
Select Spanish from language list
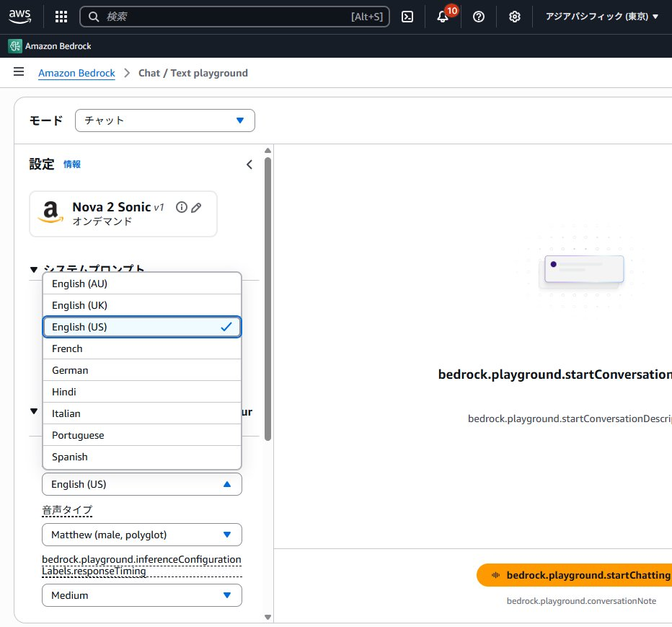pyautogui.click(x=142, y=457)
